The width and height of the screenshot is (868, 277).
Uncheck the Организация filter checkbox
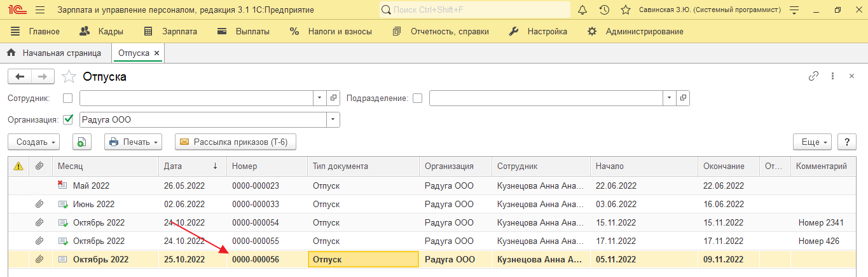(x=68, y=119)
